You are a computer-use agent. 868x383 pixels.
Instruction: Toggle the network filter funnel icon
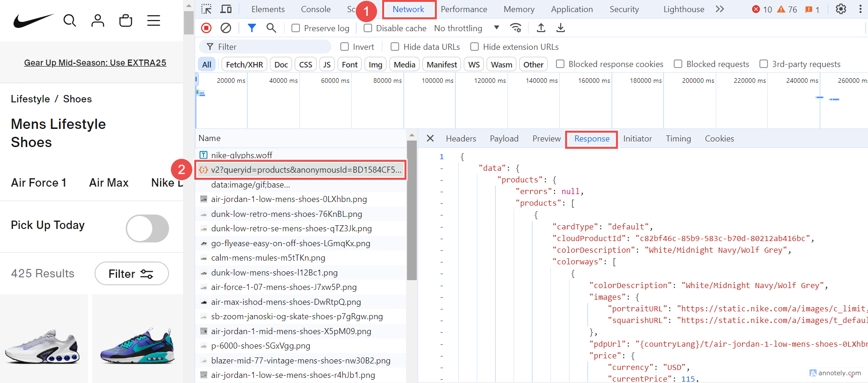point(251,28)
